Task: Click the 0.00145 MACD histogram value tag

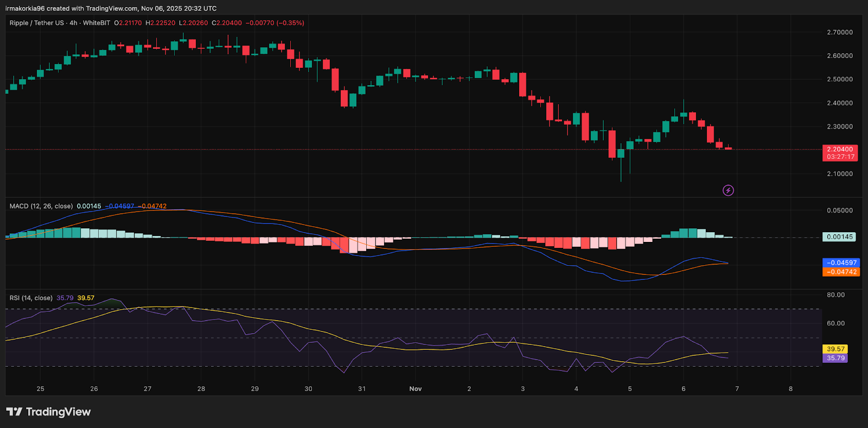Action: [x=839, y=237]
